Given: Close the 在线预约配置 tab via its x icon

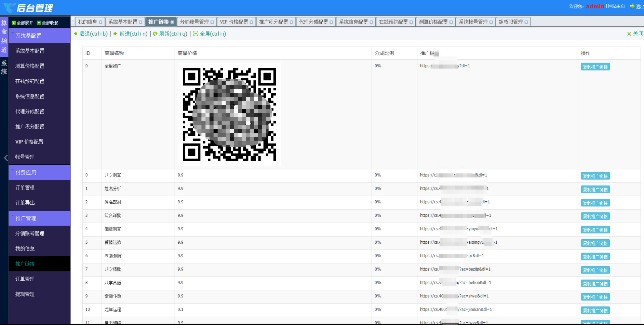Looking at the screenshot, I should (x=411, y=22).
